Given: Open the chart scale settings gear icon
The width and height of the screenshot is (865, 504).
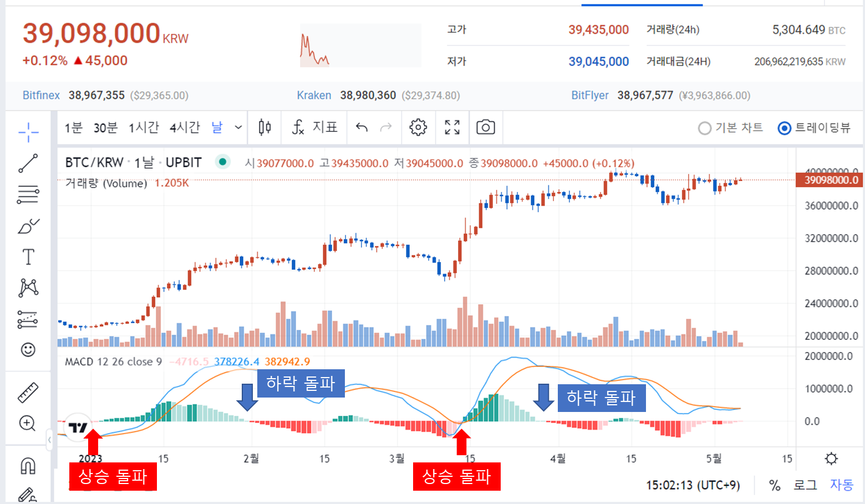Looking at the screenshot, I should pos(831,459).
